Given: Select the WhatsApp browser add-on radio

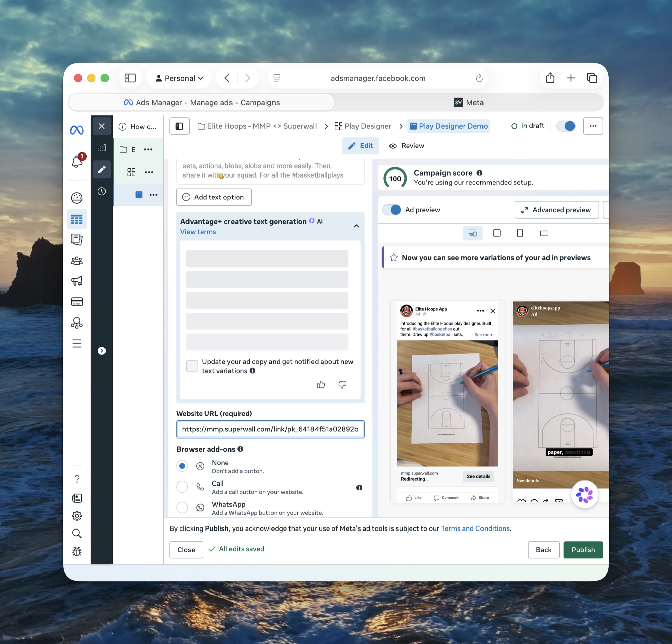Looking at the screenshot, I should click(x=182, y=507).
